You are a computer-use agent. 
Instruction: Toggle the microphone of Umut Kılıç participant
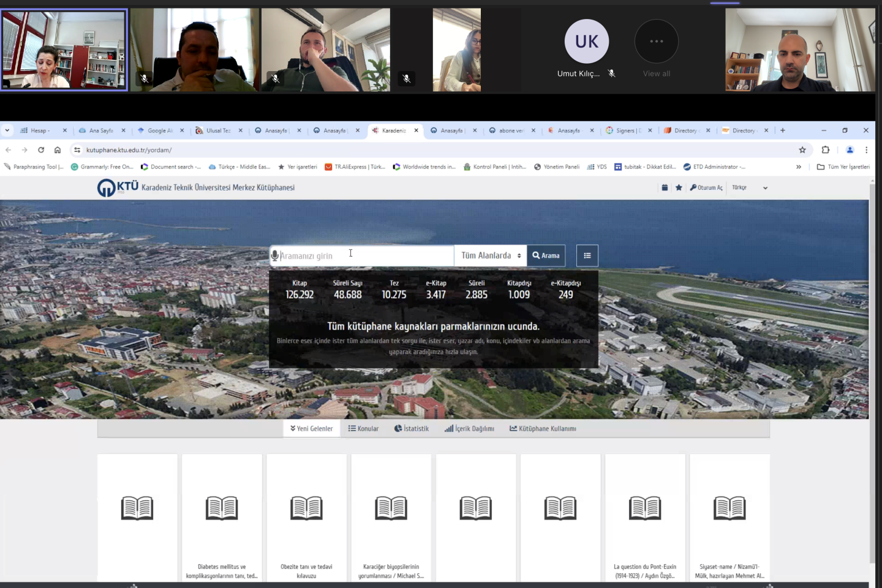click(x=611, y=73)
